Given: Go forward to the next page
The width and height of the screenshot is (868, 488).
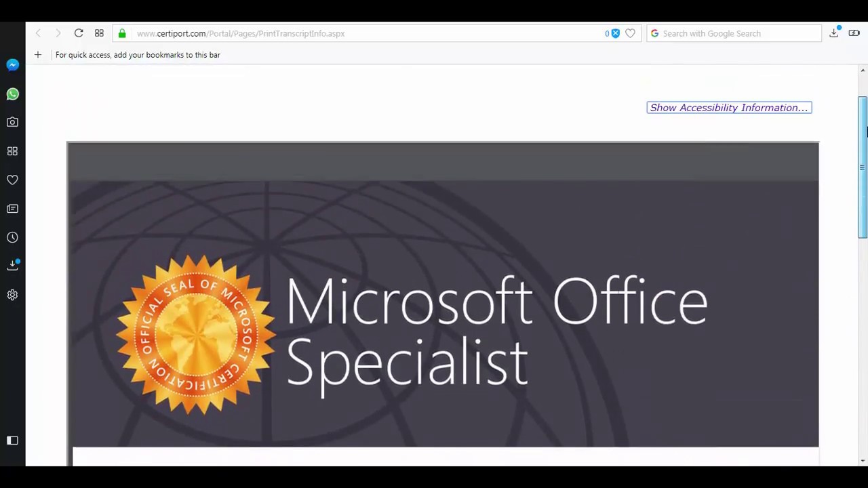Looking at the screenshot, I should (x=58, y=33).
